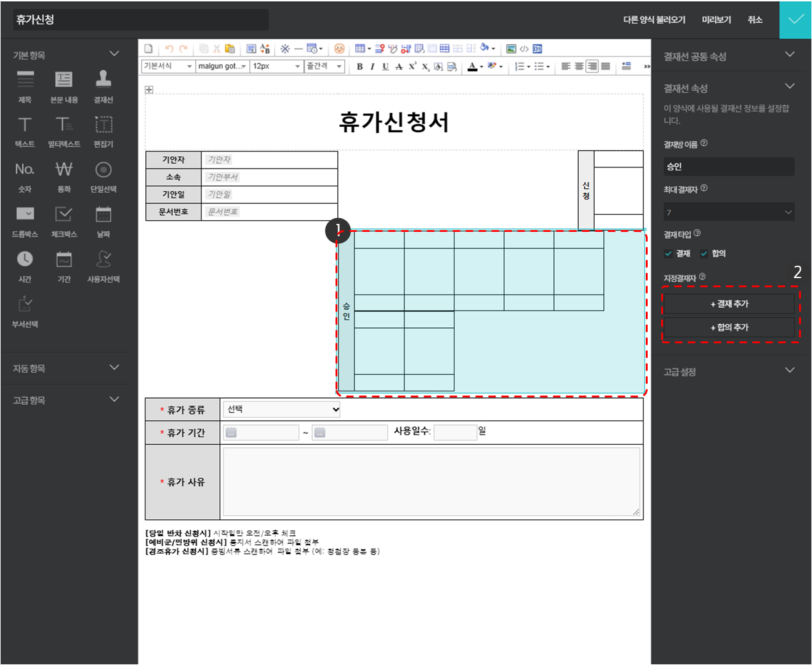Click the Bold formatting button

coord(360,66)
